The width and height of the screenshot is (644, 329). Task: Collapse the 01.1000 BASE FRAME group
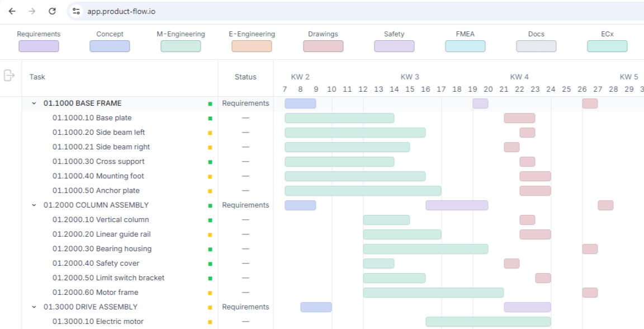tap(34, 104)
